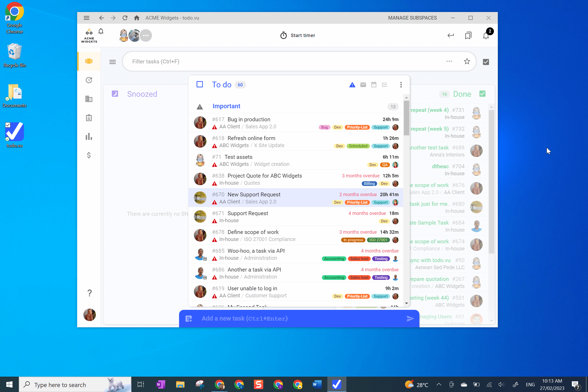The image size is (588, 392).
Task: Tick the To do select-all checkbox
Action: (x=200, y=85)
